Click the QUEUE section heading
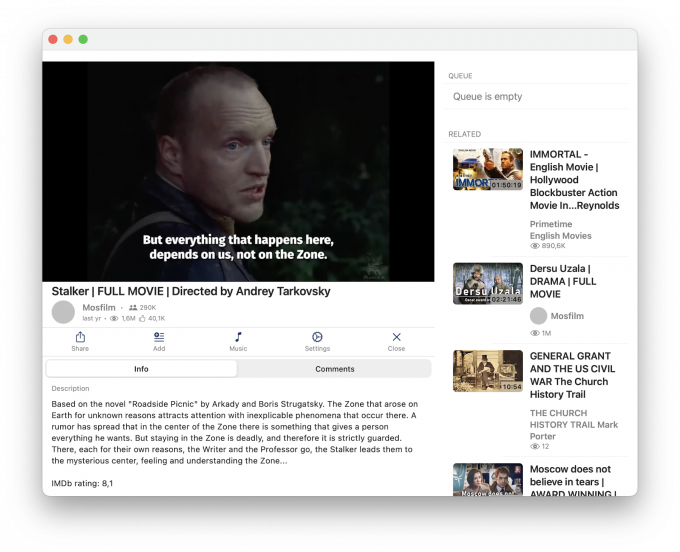The image size is (680, 552). click(460, 76)
